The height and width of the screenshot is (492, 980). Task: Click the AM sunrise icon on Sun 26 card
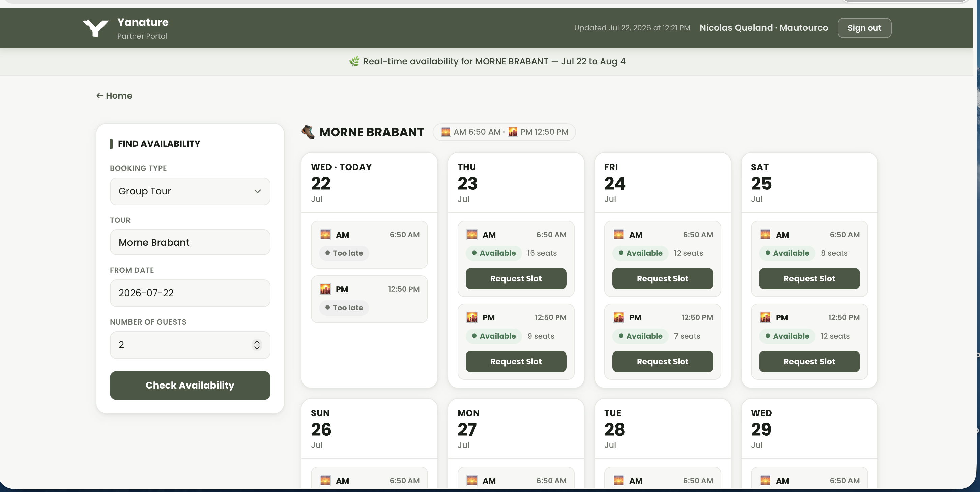pyautogui.click(x=325, y=481)
